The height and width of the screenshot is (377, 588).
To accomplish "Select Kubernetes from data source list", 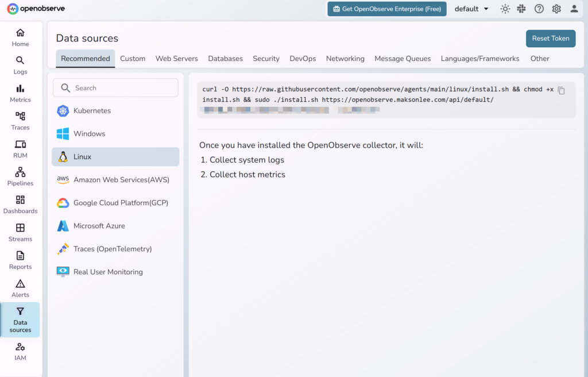I will (92, 111).
